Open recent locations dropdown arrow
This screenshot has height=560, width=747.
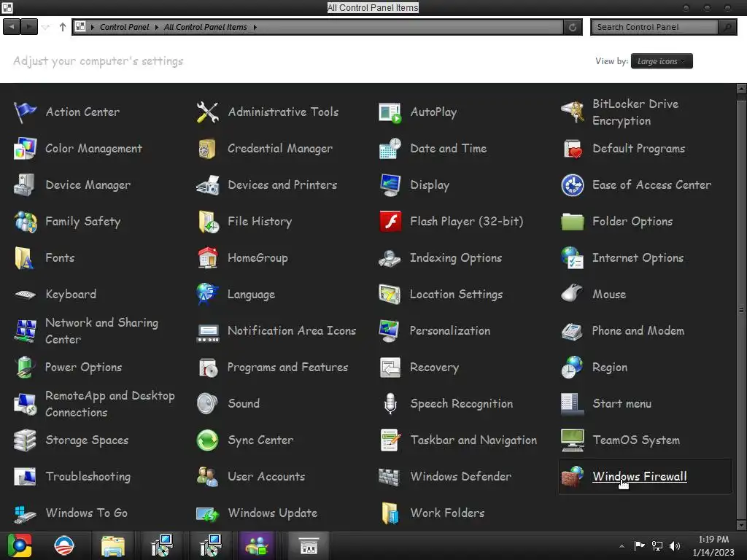tap(45, 27)
